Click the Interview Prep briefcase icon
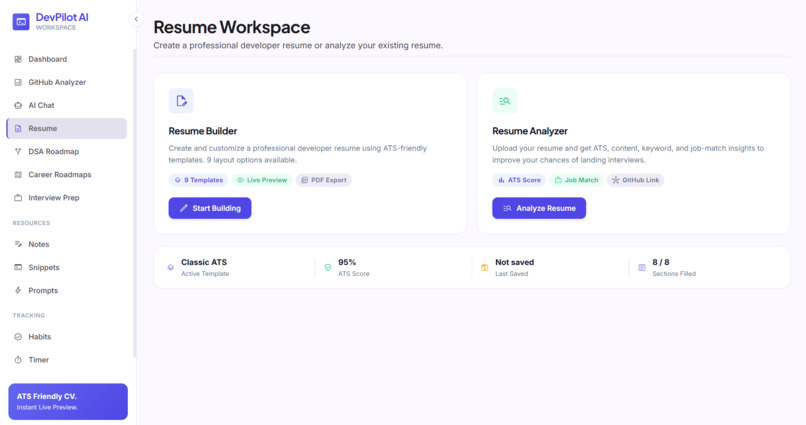Viewport: 806px width, 425px height. pyautogui.click(x=18, y=198)
